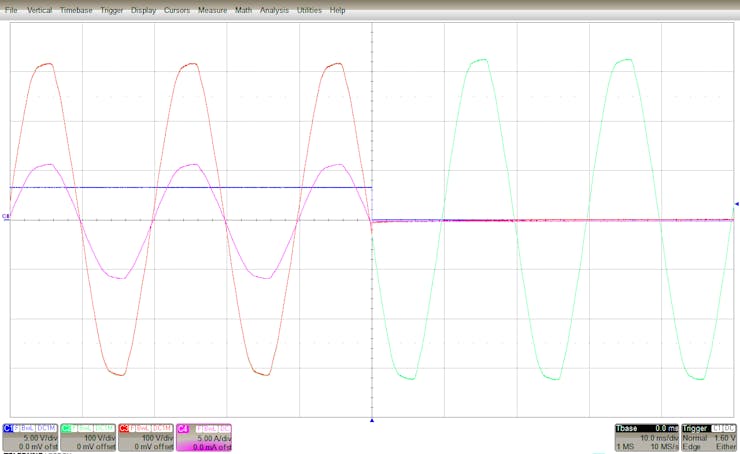
Task: Click the C1 DC1M coupling tag
Action: tap(47, 428)
